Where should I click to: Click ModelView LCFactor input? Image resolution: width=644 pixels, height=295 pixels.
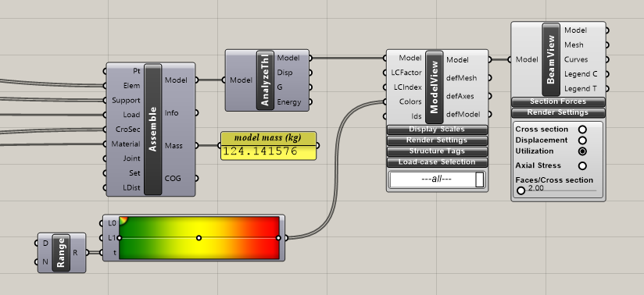[406, 73]
